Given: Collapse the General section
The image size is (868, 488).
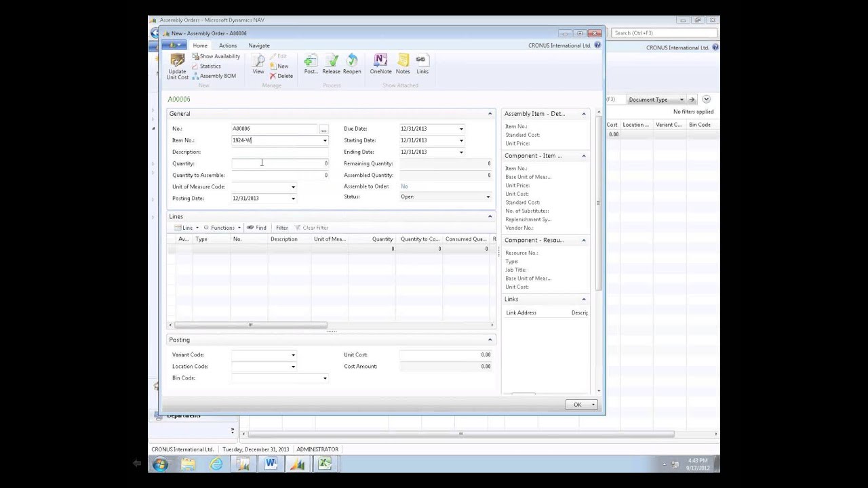Looking at the screenshot, I should [490, 114].
